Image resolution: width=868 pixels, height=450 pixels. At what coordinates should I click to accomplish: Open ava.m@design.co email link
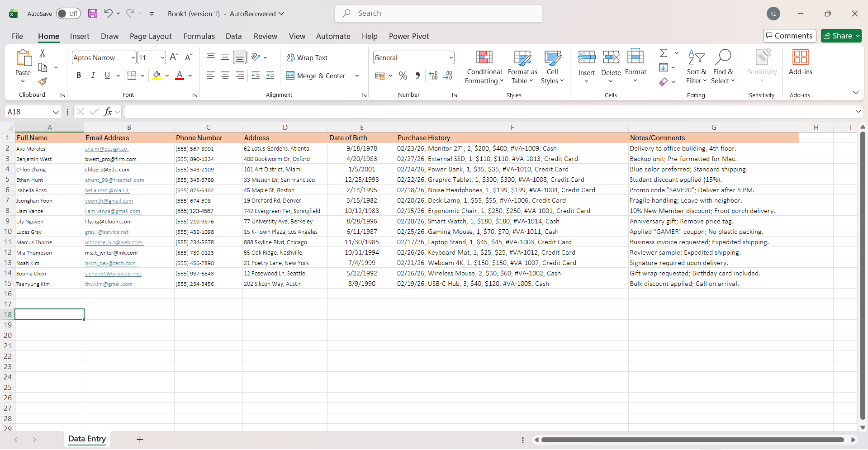click(x=106, y=149)
